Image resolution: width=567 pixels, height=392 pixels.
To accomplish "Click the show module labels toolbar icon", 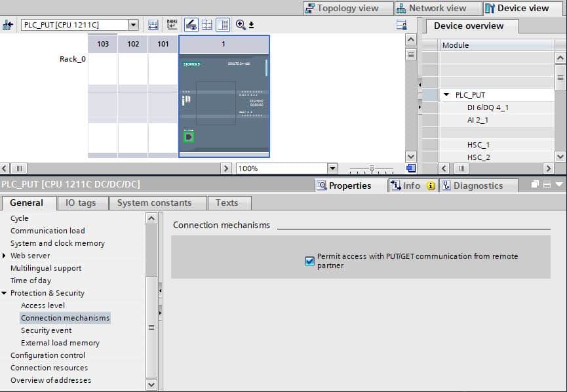I will 153,25.
